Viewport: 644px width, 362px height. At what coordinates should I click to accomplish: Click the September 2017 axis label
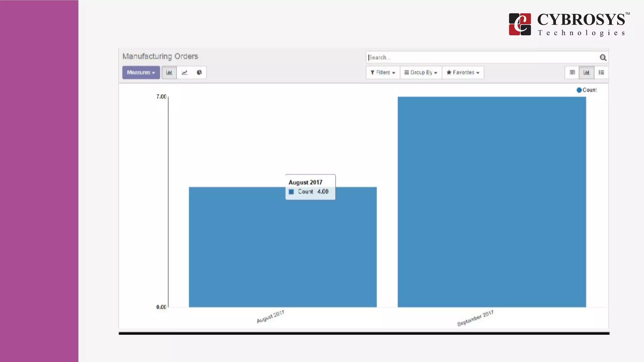click(x=475, y=318)
